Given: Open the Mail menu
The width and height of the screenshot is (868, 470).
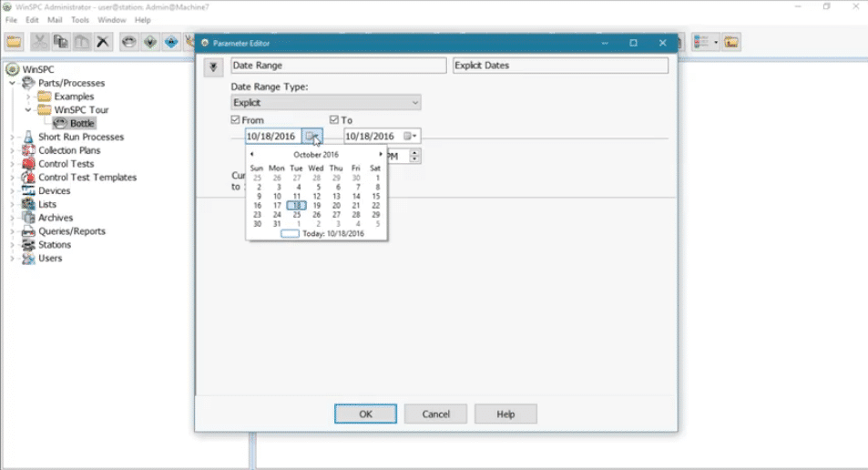Looking at the screenshot, I should (55, 19).
